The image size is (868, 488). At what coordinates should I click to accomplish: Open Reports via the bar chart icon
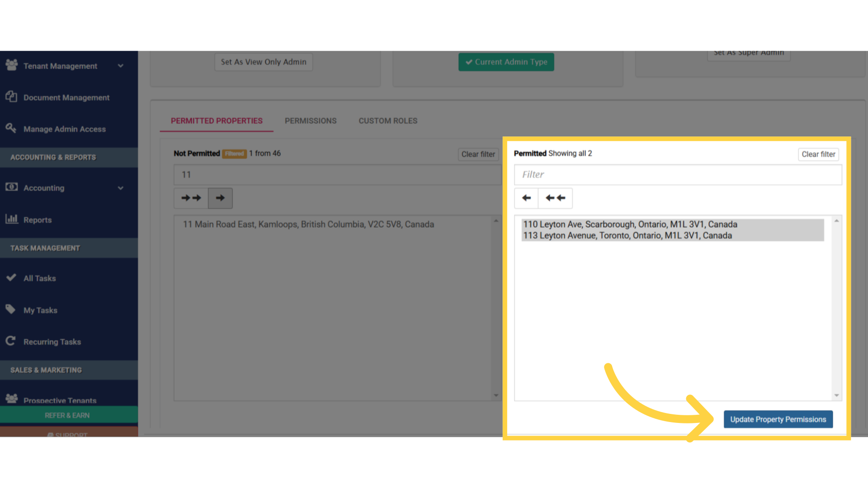point(11,219)
